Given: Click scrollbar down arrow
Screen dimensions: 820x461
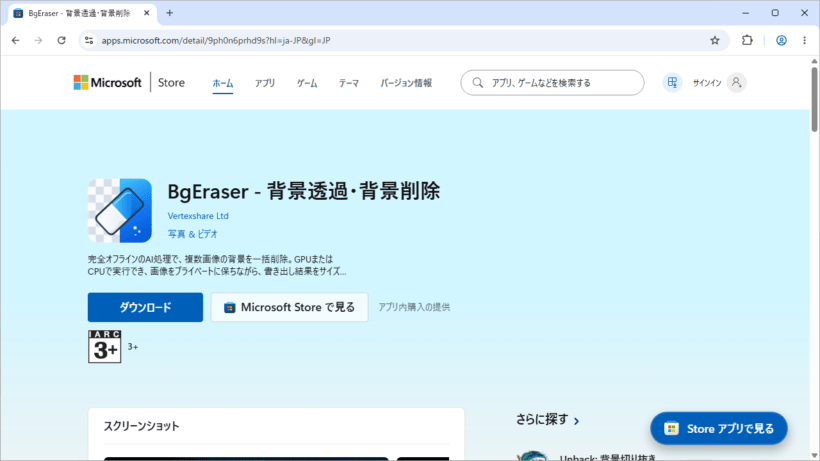Looking at the screenshot, I should [x=814, y=456].
